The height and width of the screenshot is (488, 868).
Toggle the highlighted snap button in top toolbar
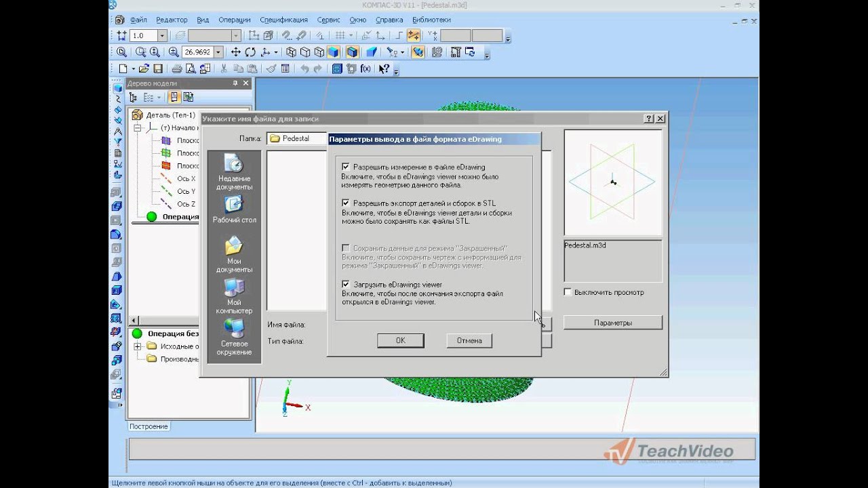tap(413, 35)
